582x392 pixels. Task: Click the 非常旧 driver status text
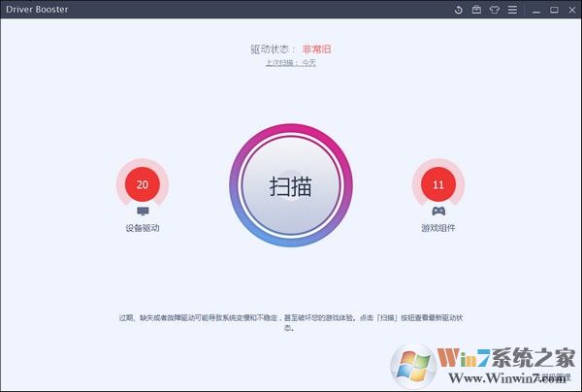(316, 49)
